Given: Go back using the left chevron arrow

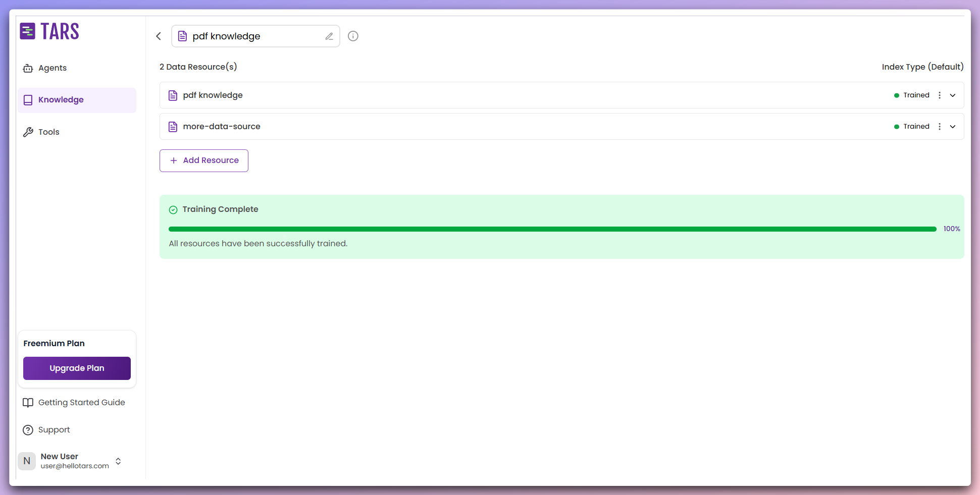Looking at the screenshot, I should tap(159, 36).
